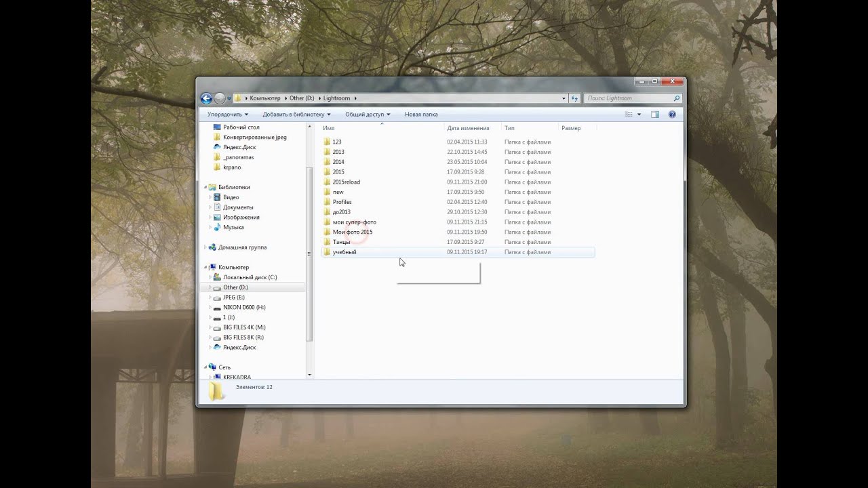Go back using the Back arrow button
This screenshot has width=868, height=488.
point(206,98)
